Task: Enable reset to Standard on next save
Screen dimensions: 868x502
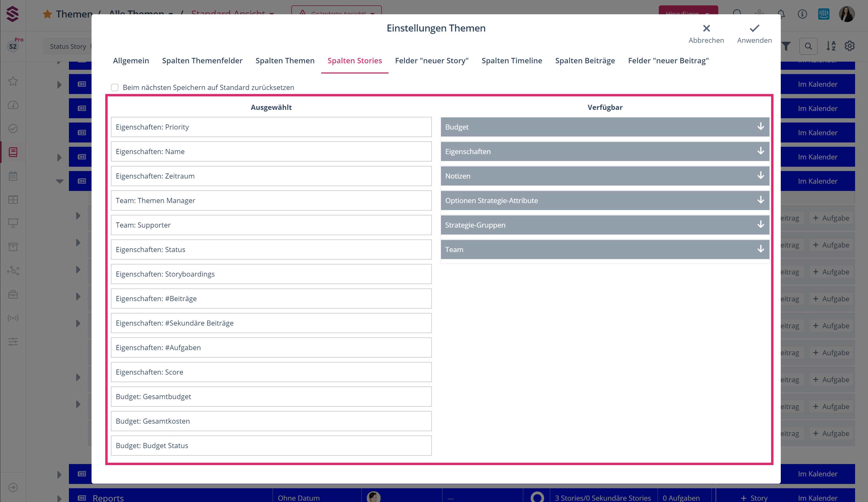Action: (x=115, y=88)
